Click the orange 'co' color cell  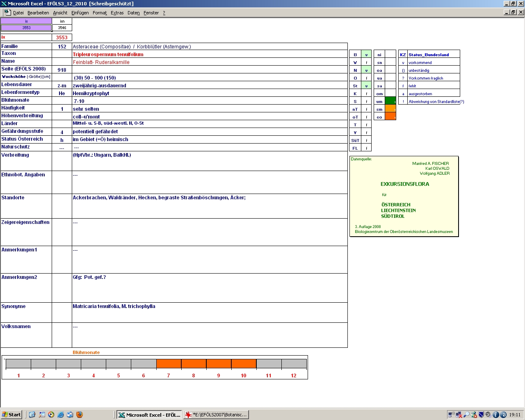click(x=390, y=116)
